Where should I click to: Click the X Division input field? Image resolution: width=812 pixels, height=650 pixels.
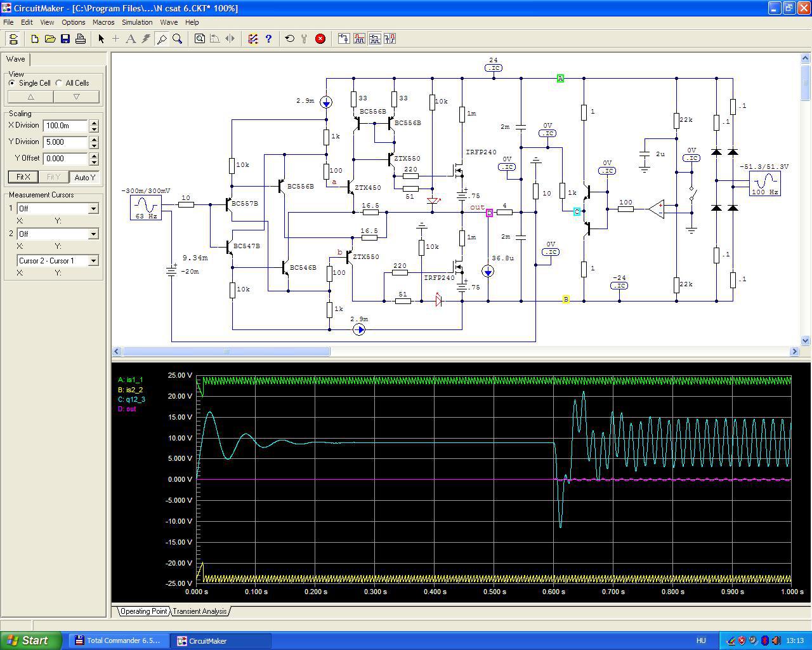[x=65, y=126]
